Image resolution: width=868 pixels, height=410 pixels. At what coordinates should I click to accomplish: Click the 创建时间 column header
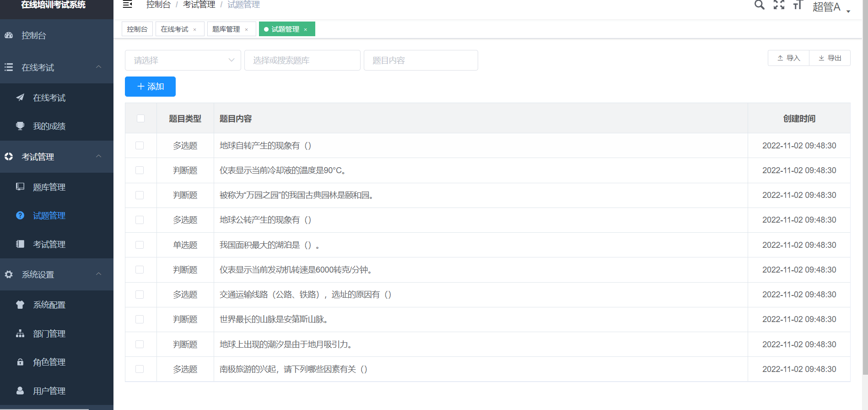click(x=799, y=119)
